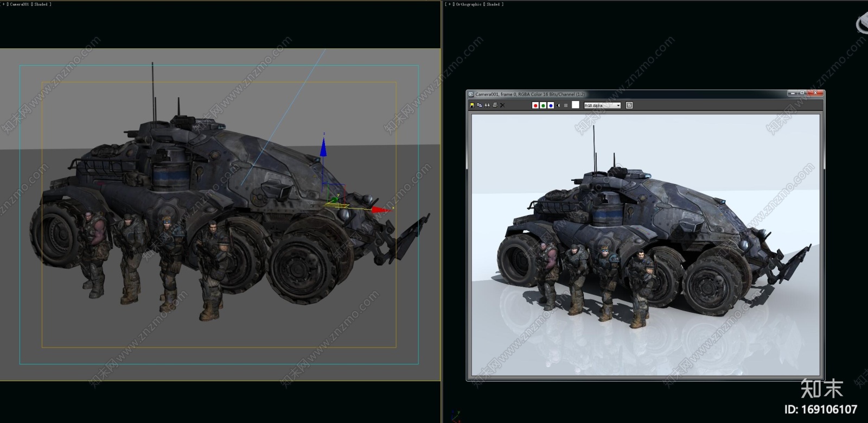Maximize the Camera001 render window
Image resolution: width=868 pixels, height=423 pixels.
(x=802, y=93)
